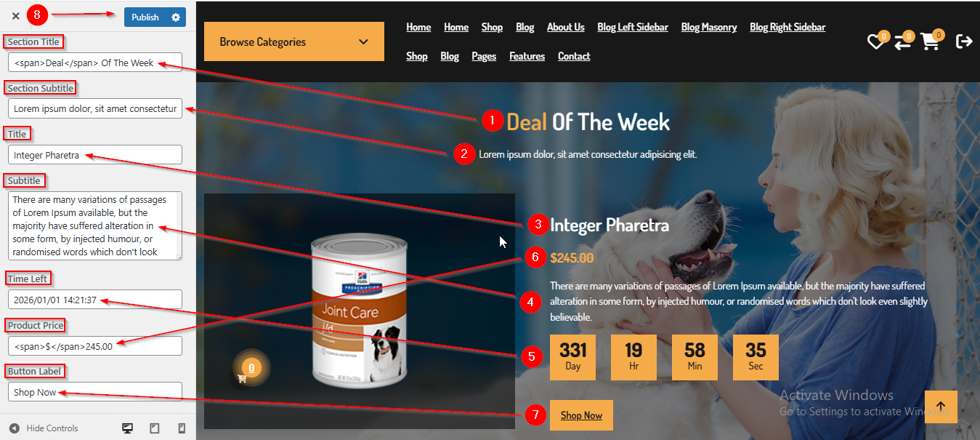Image resolution: width=980 pixels, height=440 pixels.
Task: Switch to mobile preview device icon
Action: [x=182, y=428]
